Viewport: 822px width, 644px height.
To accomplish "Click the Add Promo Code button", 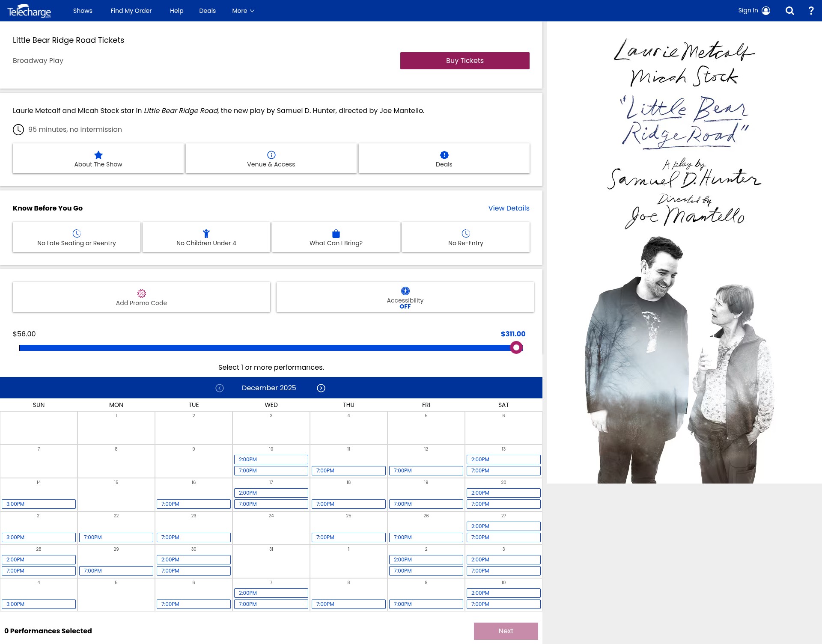I will coord(141,297).
